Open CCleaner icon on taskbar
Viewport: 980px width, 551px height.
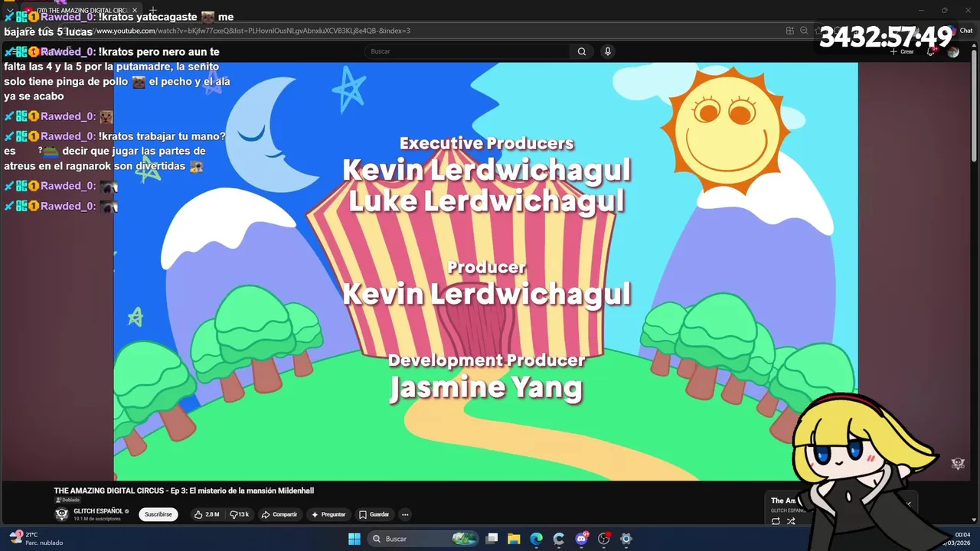(559, 539)
